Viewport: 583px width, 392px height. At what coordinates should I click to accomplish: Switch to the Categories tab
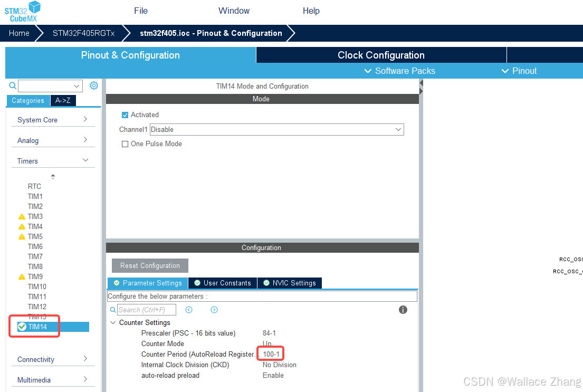point(28,100)
